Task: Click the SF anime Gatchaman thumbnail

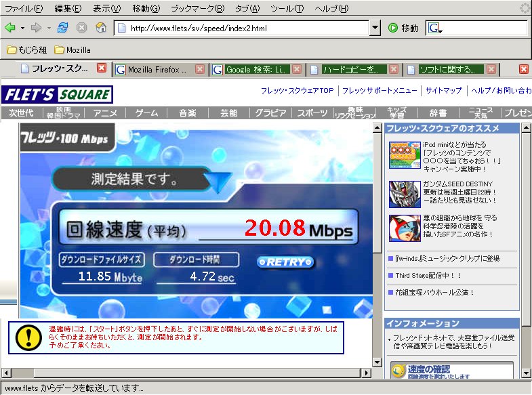Action: click(405, 228)
